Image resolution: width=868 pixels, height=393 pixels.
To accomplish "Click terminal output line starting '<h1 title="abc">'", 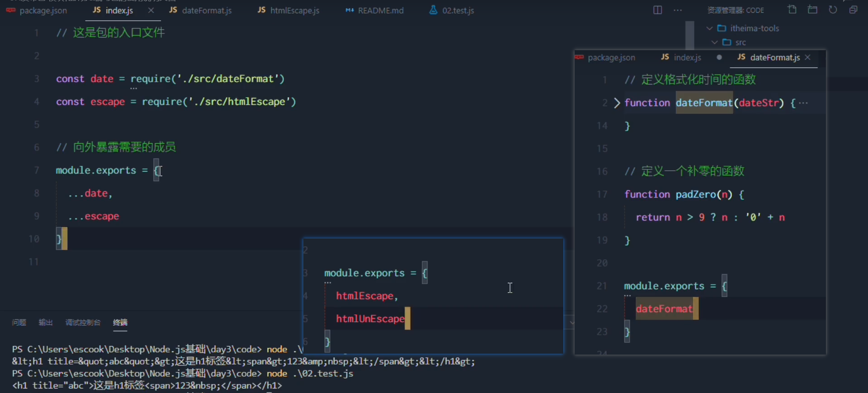I will (147, 386).
